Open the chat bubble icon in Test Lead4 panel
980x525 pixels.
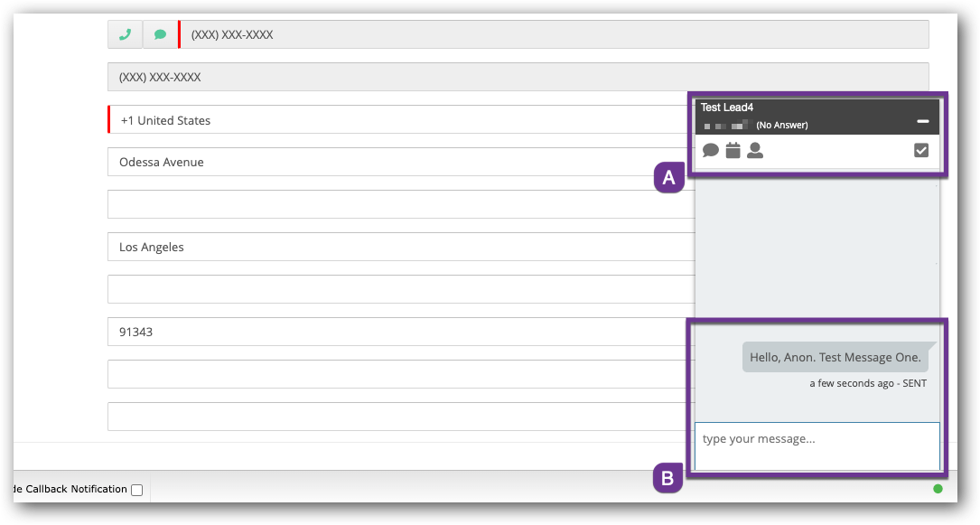click(x=711, y=151)
